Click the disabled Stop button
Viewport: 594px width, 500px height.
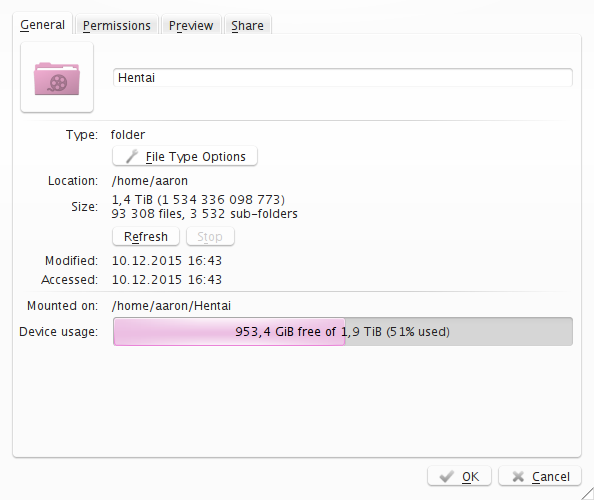click(x=210, y=236)
